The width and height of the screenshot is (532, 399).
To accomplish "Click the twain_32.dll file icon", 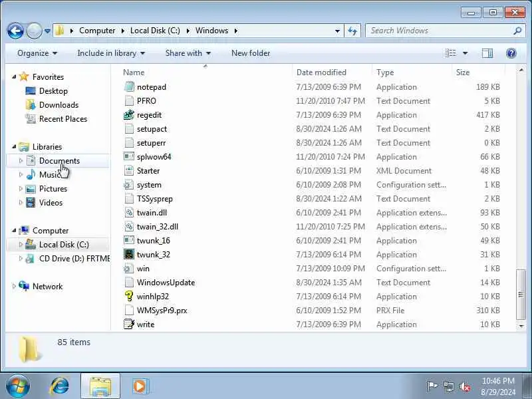I will pyautogui.click(x=129, y=226).
